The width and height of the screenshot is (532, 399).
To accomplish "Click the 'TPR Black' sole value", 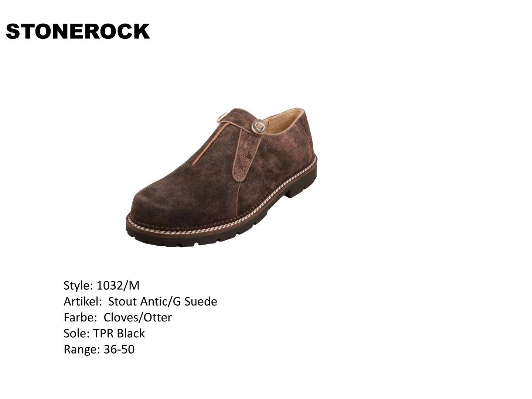I will (x=119, y=333).
